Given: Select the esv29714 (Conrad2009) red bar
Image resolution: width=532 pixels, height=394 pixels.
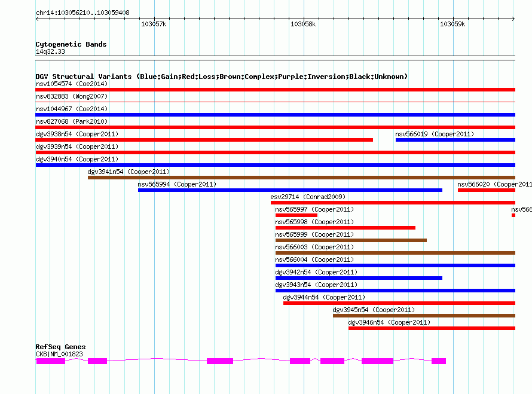Looking at the screenshot, I should click(x=393, y=203).
